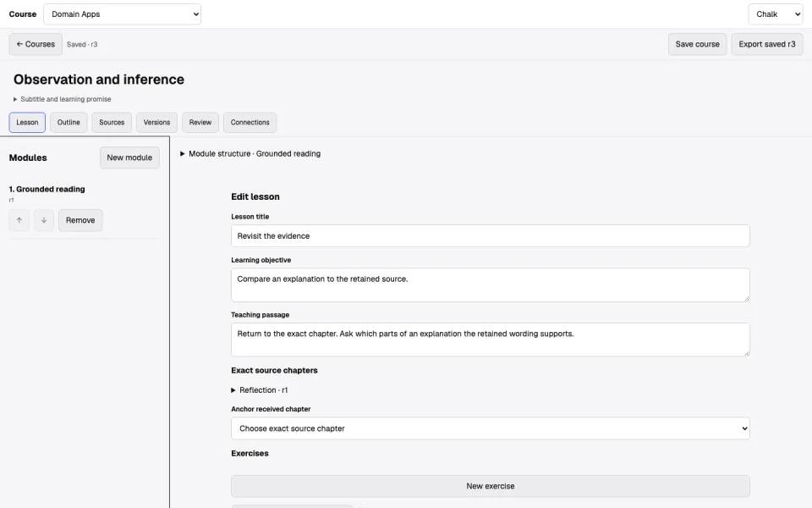Click the Exact source chapters heading
The image size is (812, 508).
(274, 370)
